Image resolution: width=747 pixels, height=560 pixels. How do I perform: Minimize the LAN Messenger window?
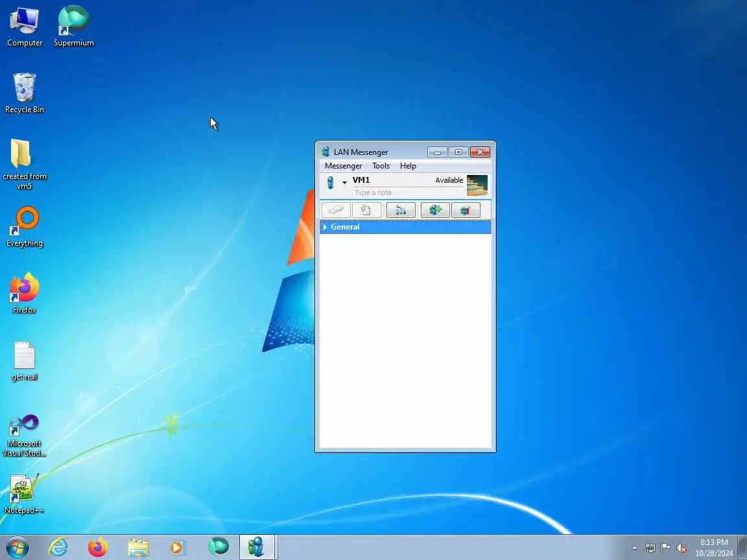[437, 152]
